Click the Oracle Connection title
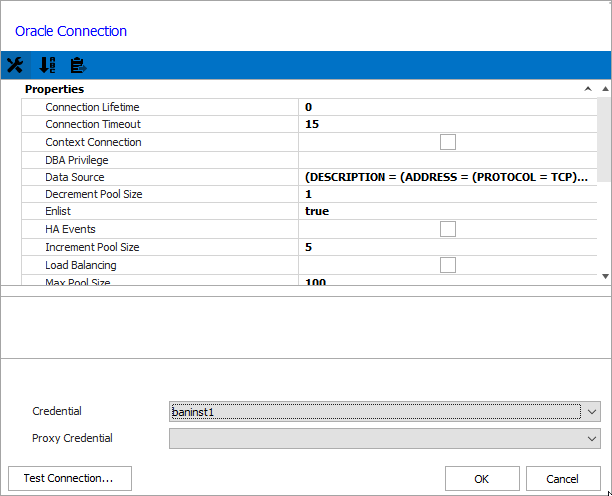This screenshot has height=496, width=612. [71, 31]
